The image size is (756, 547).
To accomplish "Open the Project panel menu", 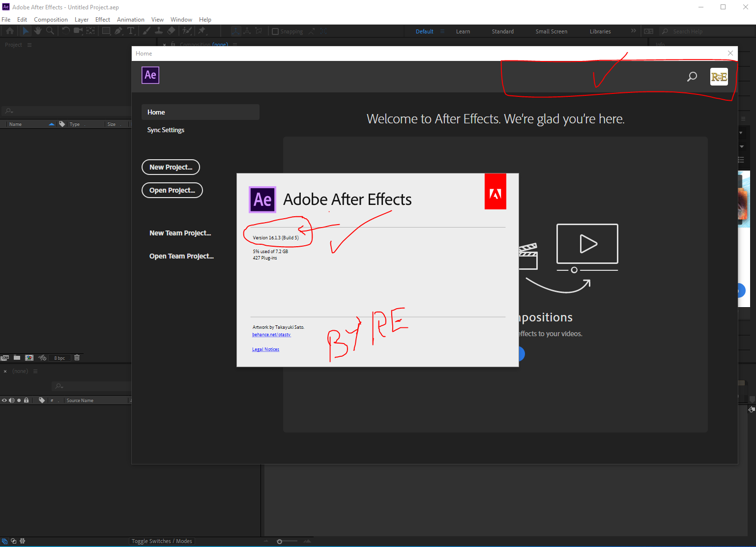I will [29, 45].
